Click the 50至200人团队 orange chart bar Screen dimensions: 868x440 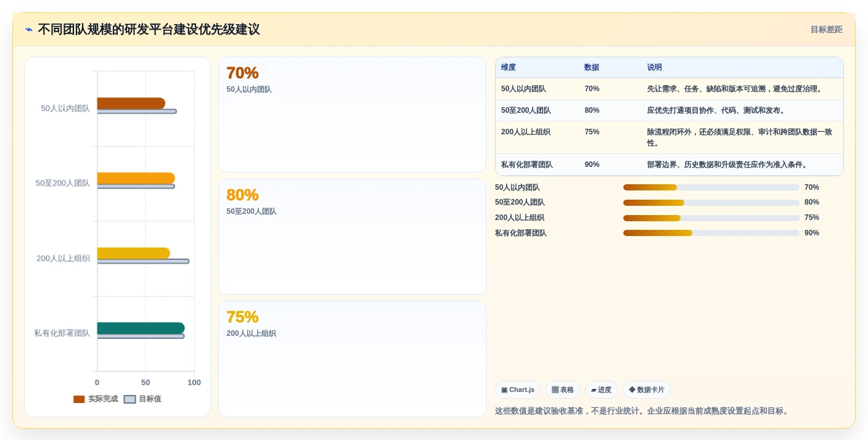(x=136, y=178)
